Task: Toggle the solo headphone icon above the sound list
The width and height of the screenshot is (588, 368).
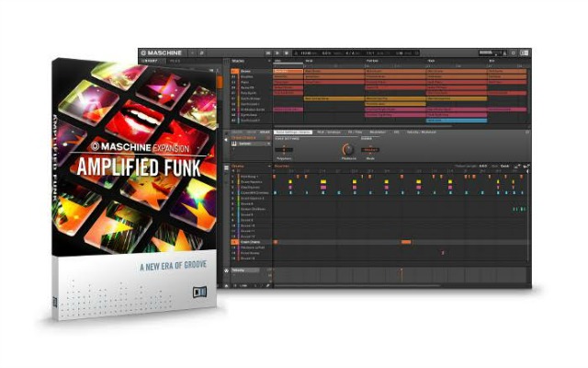Action: pyautogui.click(x=238, y=171)
